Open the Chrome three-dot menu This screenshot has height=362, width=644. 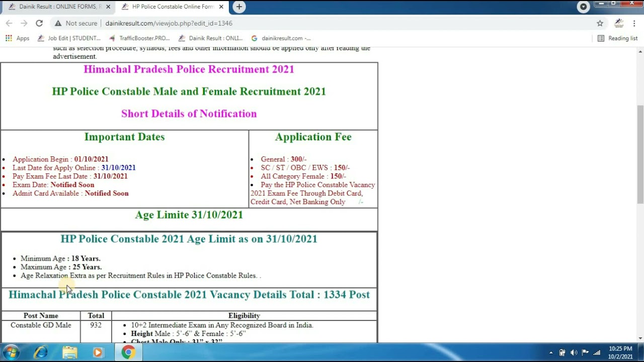click(634, 23)
